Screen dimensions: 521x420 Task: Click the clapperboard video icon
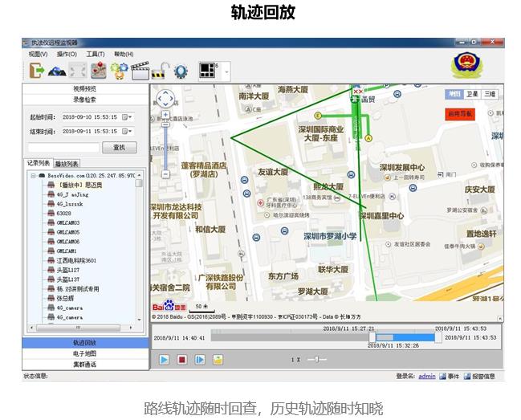coord(140,70)
